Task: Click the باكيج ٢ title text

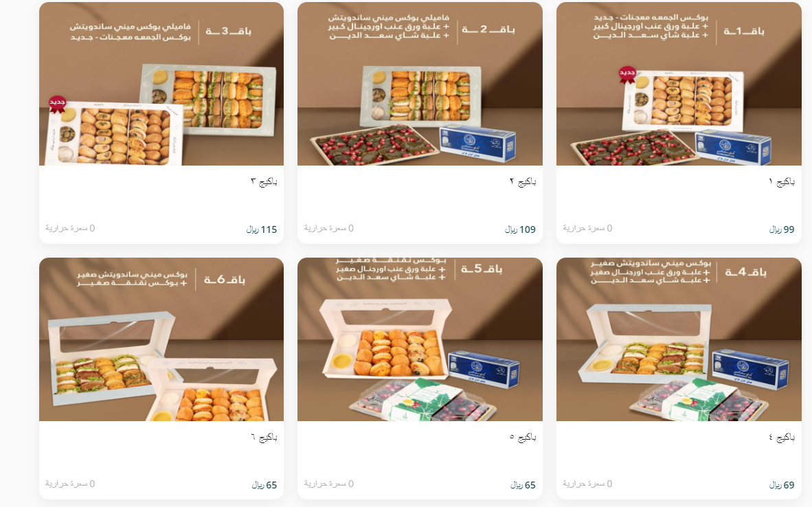Action: point(523,182)
